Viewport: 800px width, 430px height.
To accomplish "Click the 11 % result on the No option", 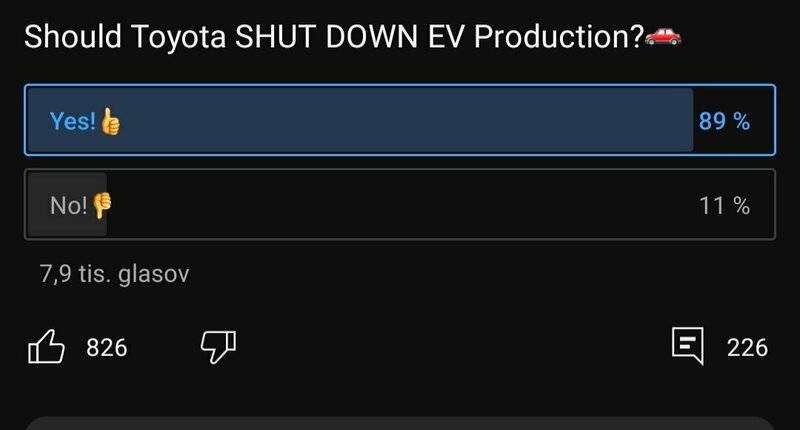I will point(725,206).
